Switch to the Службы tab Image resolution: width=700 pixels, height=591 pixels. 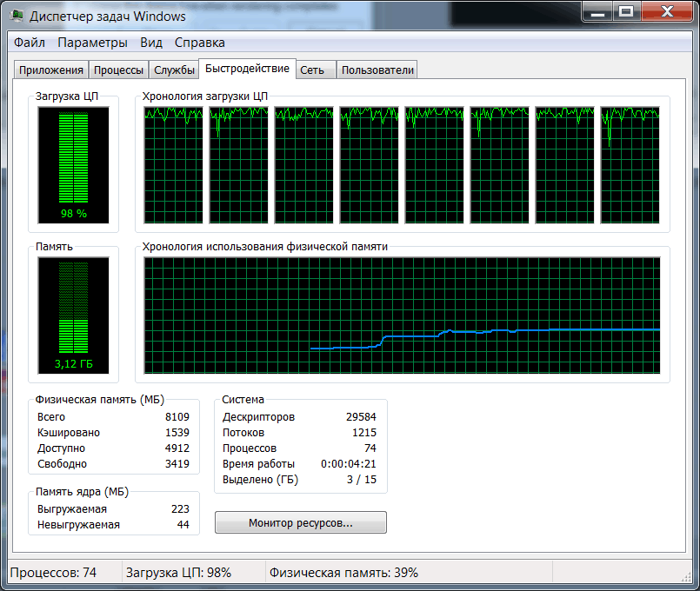pos(174,70)
